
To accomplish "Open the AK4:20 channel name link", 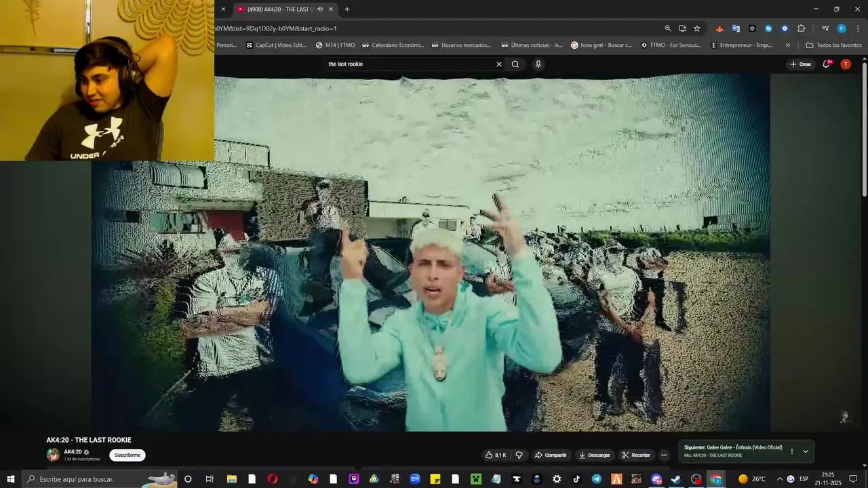I will pyautogui.click(x=73, y=451).
